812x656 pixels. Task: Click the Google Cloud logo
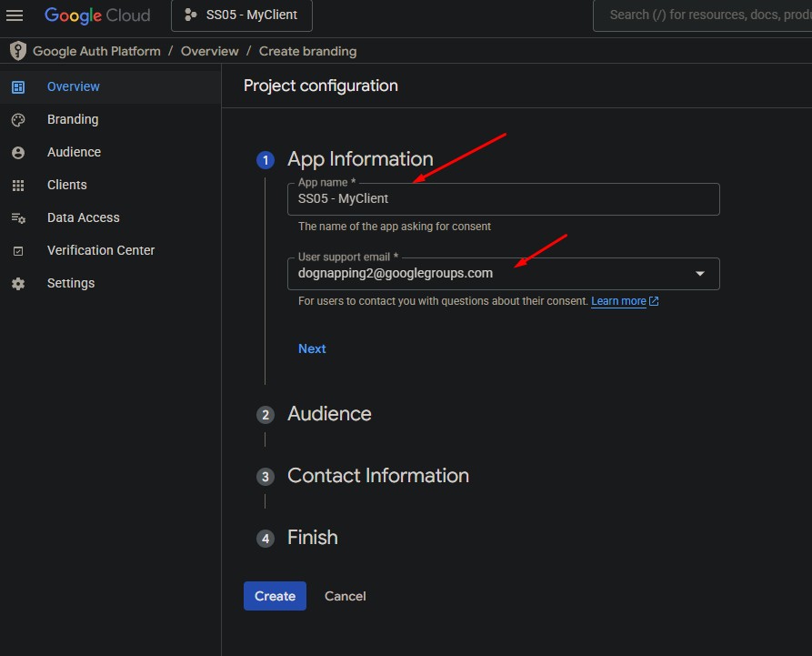click(x=99, y=15)
